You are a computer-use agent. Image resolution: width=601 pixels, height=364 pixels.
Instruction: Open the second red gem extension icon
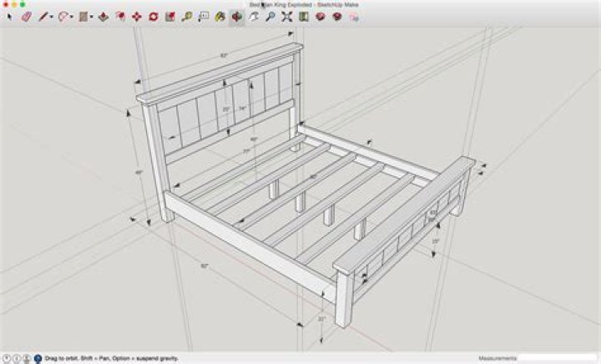pos(337,17)
